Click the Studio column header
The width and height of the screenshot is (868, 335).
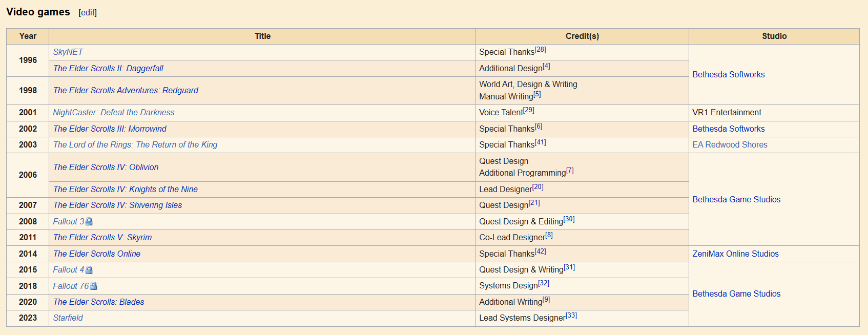[x=774, y=36]
